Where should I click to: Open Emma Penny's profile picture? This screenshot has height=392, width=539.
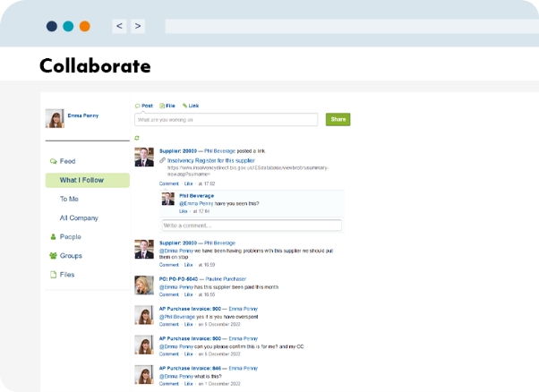pos(56,118)
